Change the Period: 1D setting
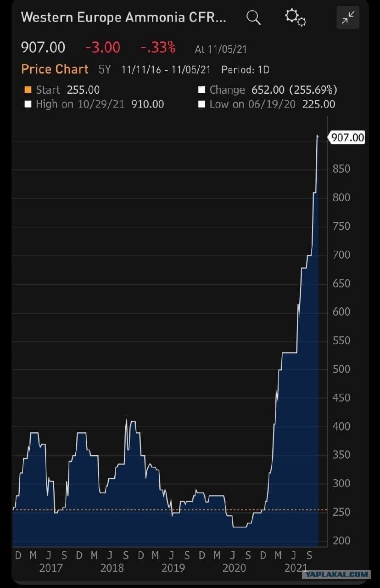 click(x=245, y=70)
